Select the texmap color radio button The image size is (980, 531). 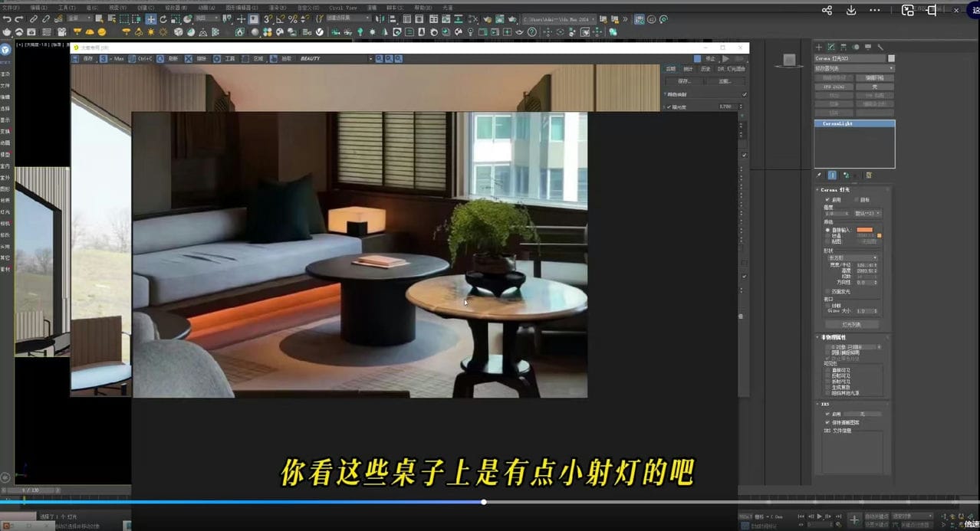tap(827, 241)
